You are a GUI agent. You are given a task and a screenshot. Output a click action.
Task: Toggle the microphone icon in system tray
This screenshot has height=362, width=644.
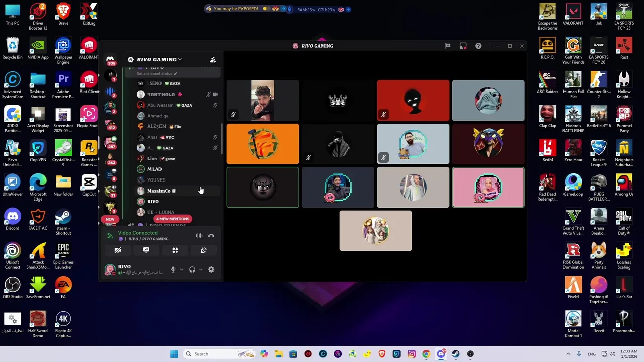[x=579, y=354]
